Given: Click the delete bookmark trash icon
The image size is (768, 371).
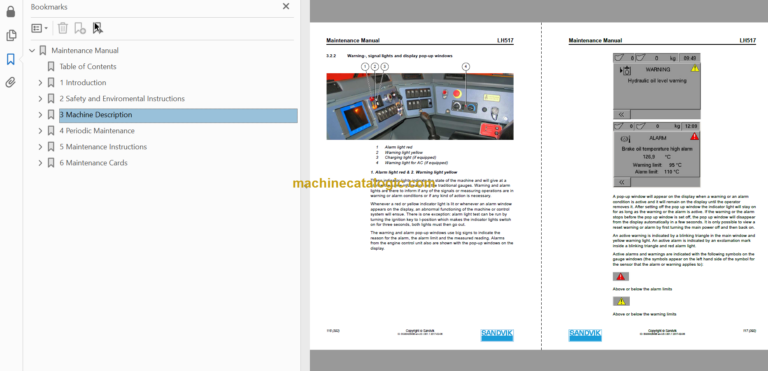Looking at the screenshot, I should coord(63,28).
